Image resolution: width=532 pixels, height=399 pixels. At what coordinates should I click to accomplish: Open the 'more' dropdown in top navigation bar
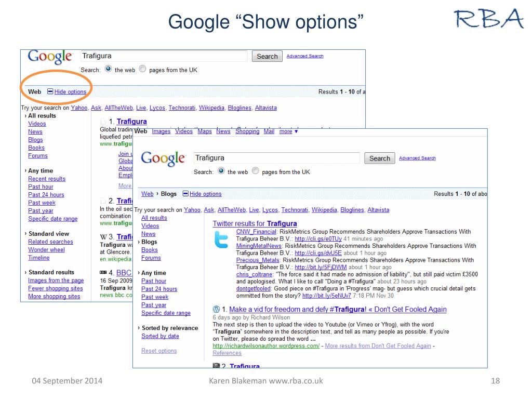[x=288, y=131]
